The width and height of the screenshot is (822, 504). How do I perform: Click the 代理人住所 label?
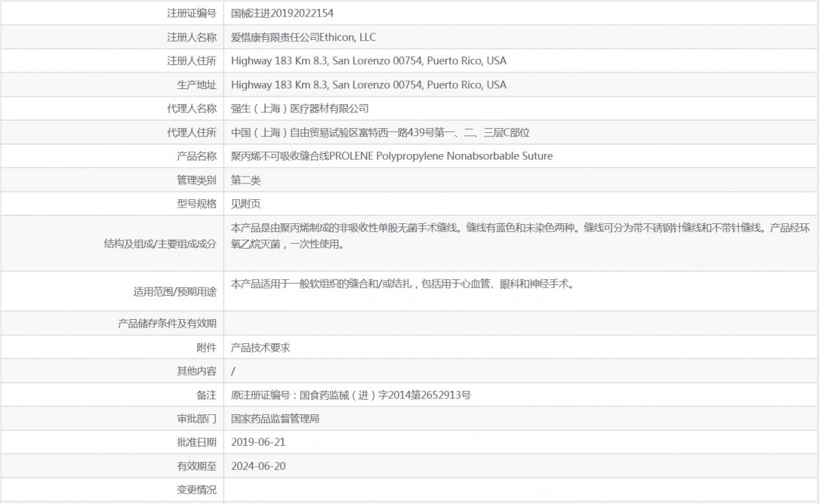(x=192, y=132)
